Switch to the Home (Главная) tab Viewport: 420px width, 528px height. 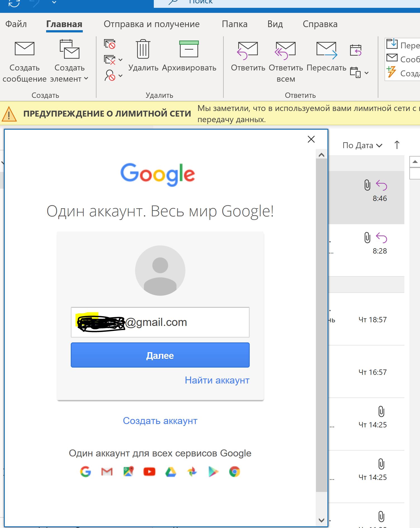pos(64,24)
